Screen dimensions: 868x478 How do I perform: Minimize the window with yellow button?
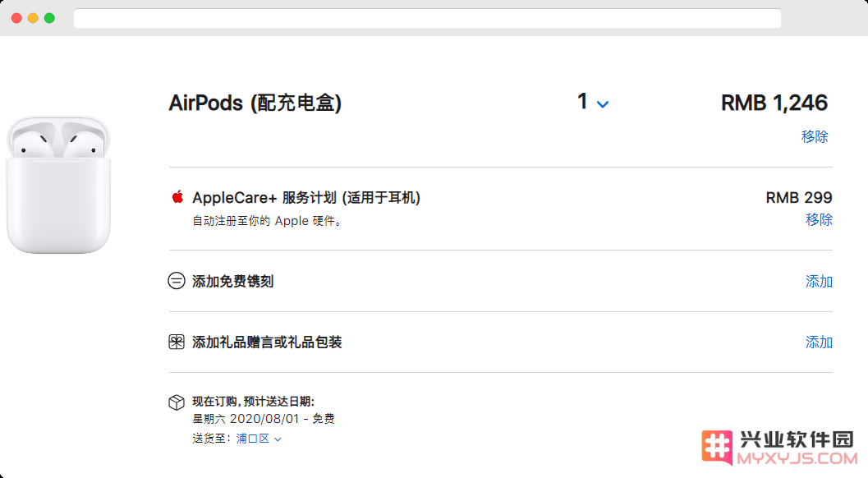pos(33,18)
